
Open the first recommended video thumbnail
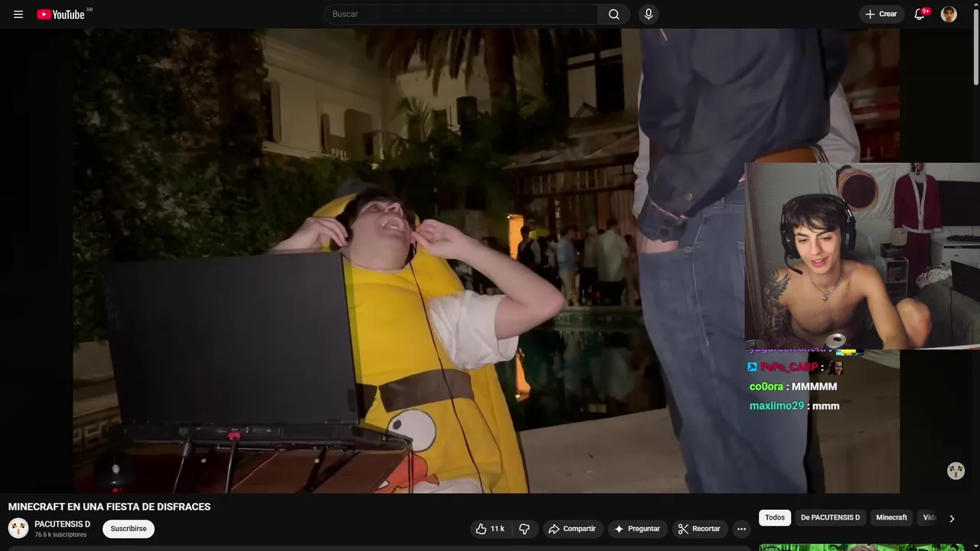coord(861,547)
